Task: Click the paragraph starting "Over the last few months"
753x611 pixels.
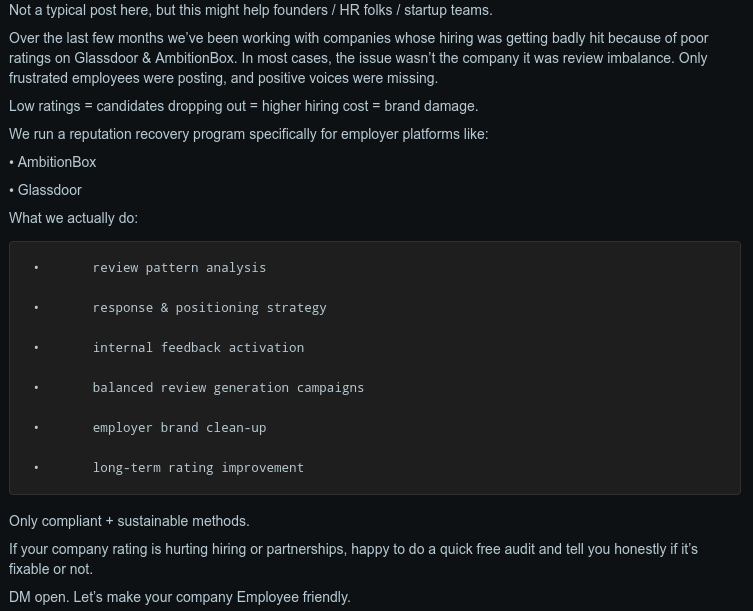Action: pyautogui.click(x=358, y=58)
